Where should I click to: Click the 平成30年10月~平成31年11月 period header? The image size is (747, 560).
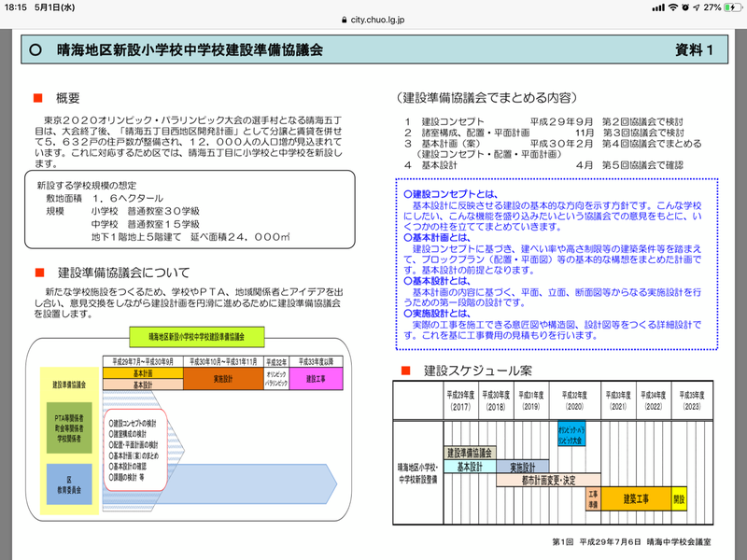tap(223, 362)
